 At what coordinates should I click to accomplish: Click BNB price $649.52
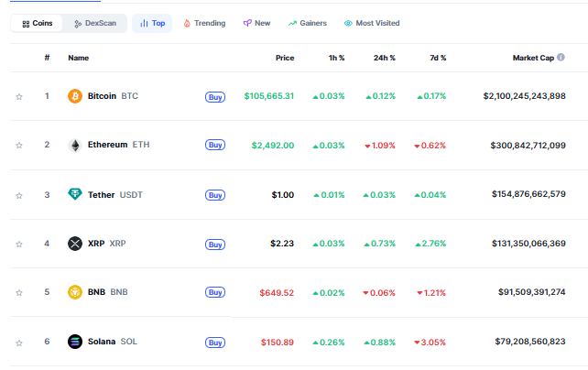(x=277, y=293)
